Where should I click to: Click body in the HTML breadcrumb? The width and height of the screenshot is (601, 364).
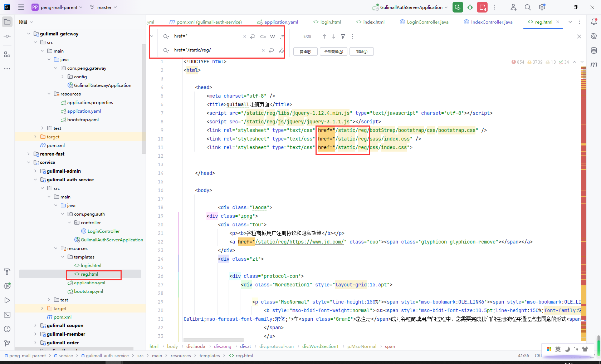[172, 346]
